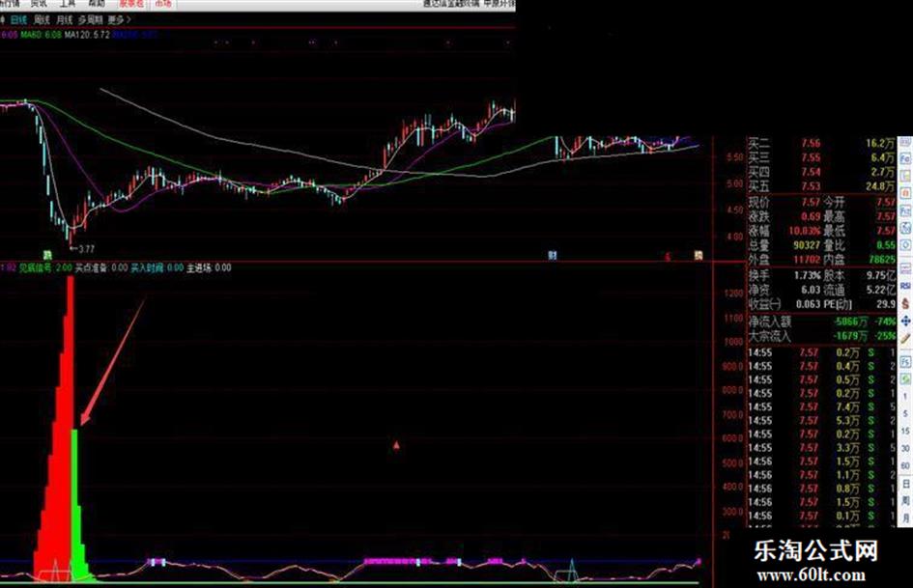Viewport: 913px width, 588px height.
Task: Click the dollar sign icon in right toolbar
Action: tap(905, 304)
